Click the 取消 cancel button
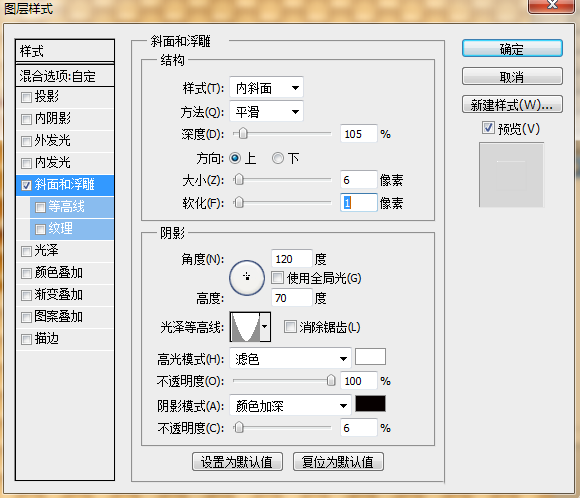 512,77
